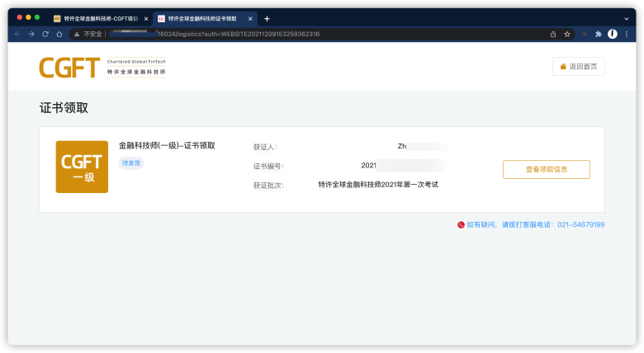Open the extensions puzzle icon
The image size is (644, 353).
pyautogui.click(x=599, y=34)
